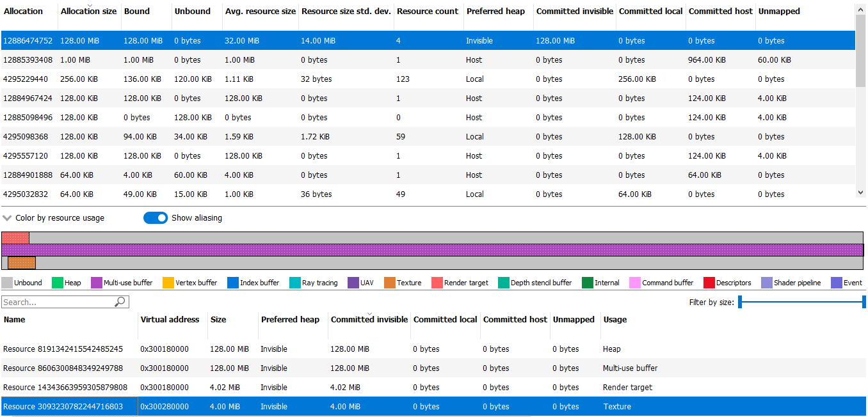Click the UAV legend icon
868x417 pixels.
[x=352, y=282]
